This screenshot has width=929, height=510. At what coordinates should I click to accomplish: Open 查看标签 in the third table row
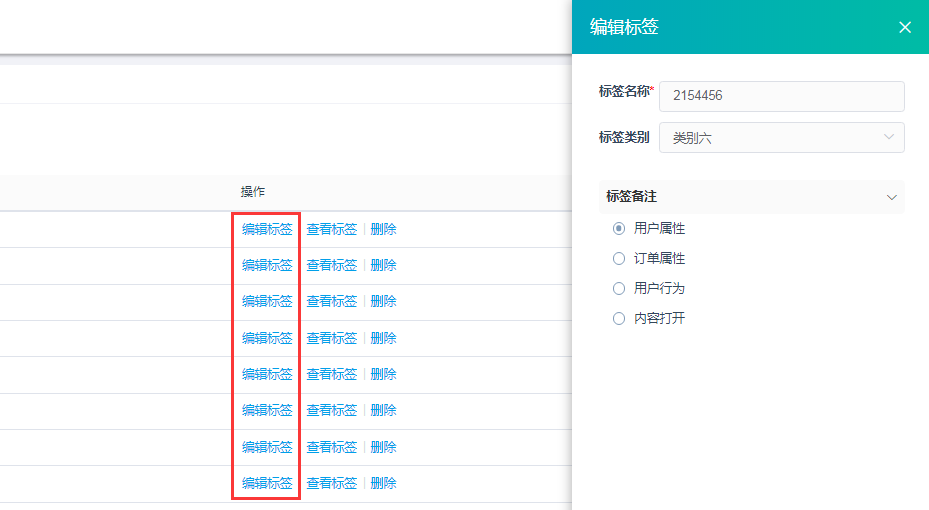click(331, 301)
